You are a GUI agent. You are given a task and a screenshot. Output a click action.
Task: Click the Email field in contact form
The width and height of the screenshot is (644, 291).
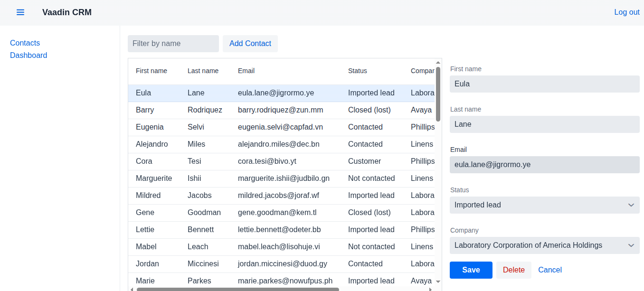tap(544, 165)
